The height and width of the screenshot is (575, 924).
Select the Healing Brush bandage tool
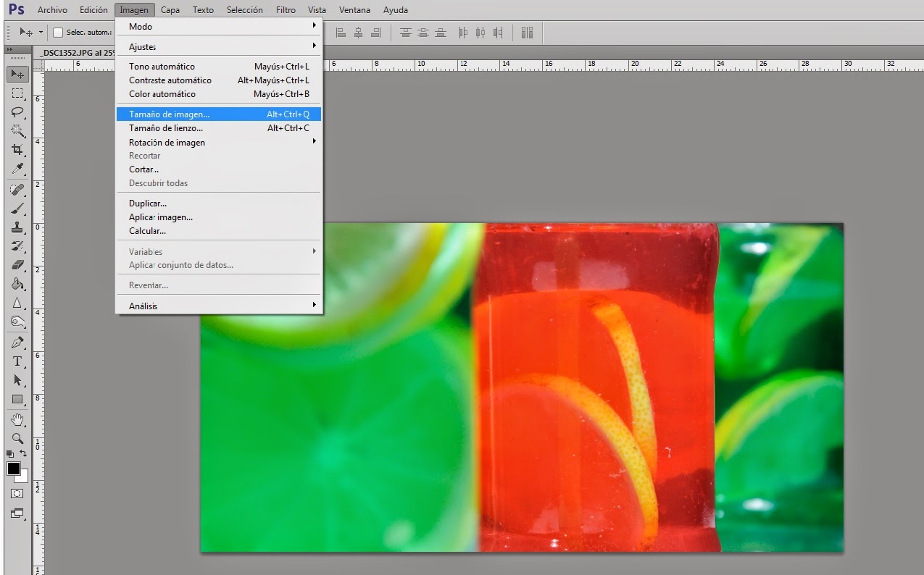click(x=17, y=190)
